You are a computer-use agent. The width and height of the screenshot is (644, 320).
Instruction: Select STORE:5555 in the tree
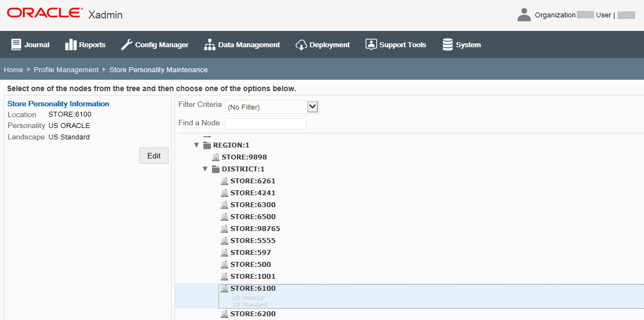[x=253, y=240]
